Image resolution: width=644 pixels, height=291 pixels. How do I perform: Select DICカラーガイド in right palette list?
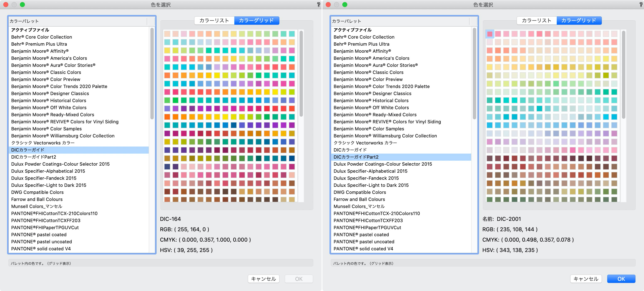[350, 150]
